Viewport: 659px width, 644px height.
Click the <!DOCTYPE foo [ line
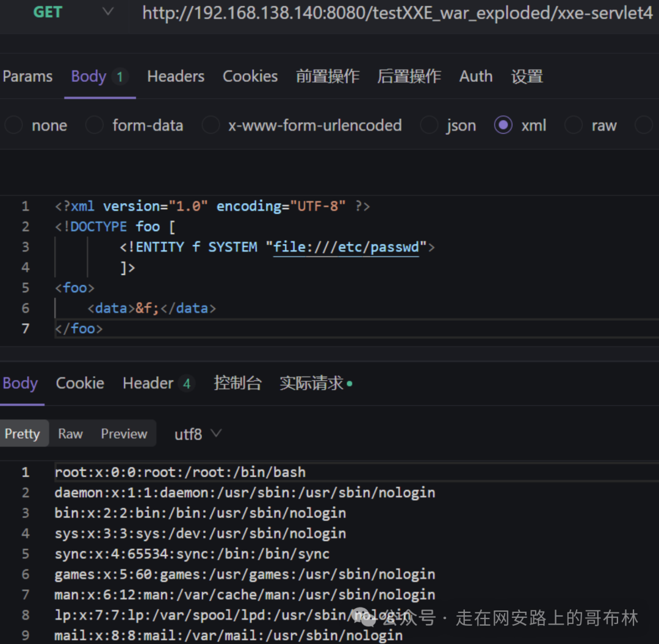coord(115,227)
